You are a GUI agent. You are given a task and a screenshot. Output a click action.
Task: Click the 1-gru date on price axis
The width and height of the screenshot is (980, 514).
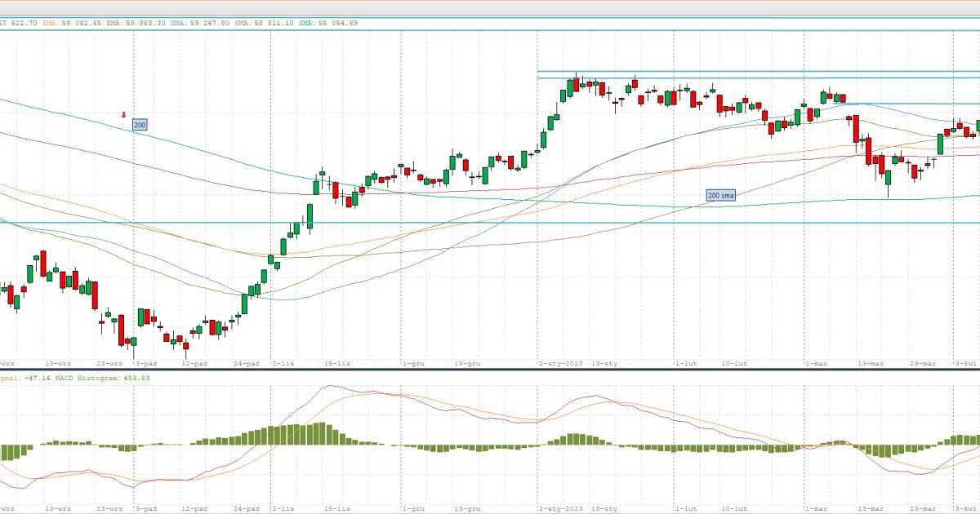[x=413, y=363]
